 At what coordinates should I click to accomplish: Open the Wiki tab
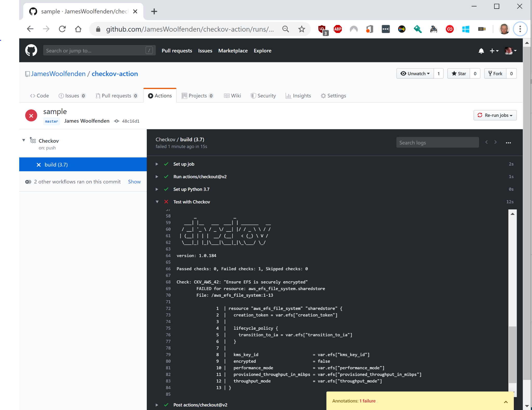[232, 96]
